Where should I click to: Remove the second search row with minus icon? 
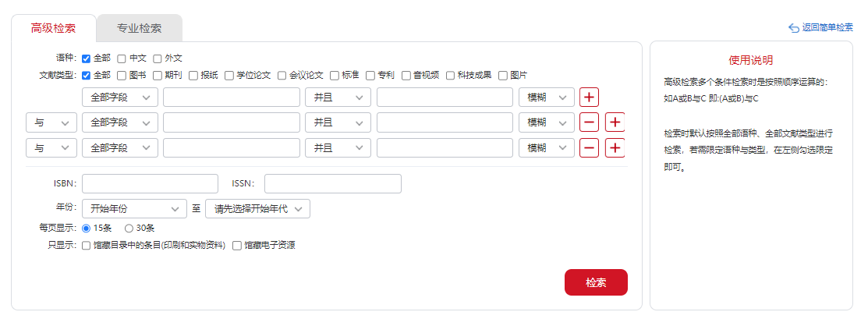pos(589,122)
